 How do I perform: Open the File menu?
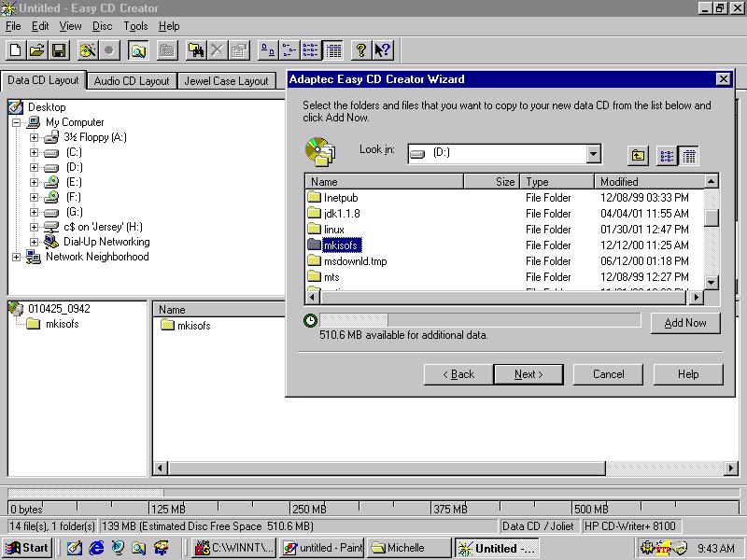[13, 26]
